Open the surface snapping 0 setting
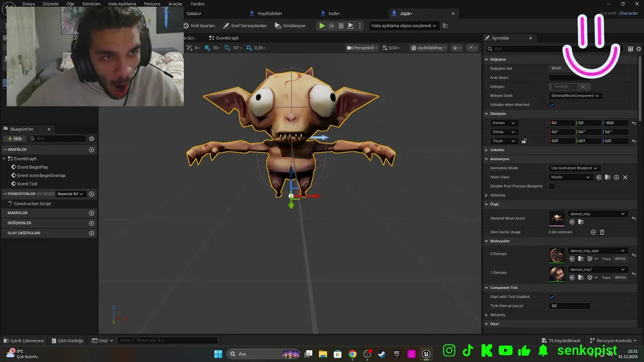 tap(193, 48)
